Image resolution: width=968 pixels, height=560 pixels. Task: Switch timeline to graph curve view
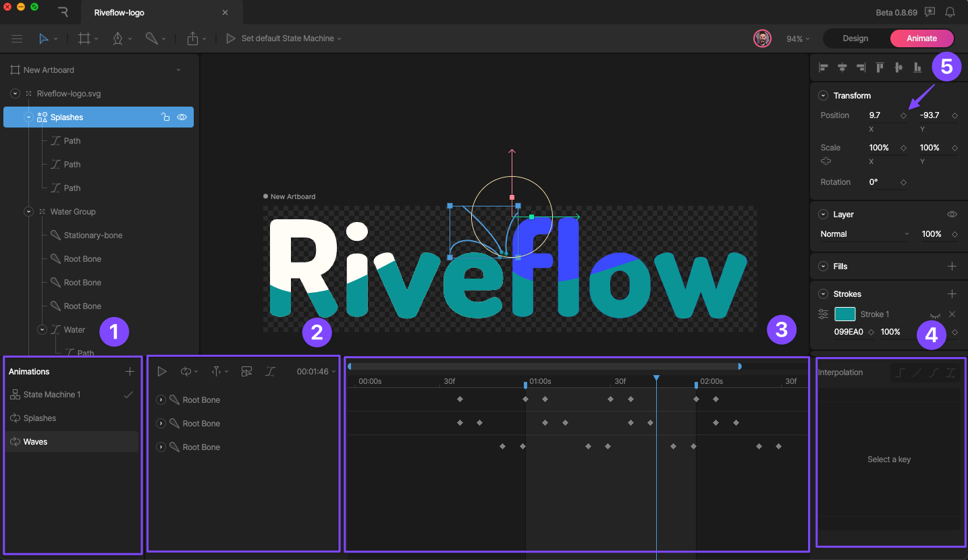(270, 371)
